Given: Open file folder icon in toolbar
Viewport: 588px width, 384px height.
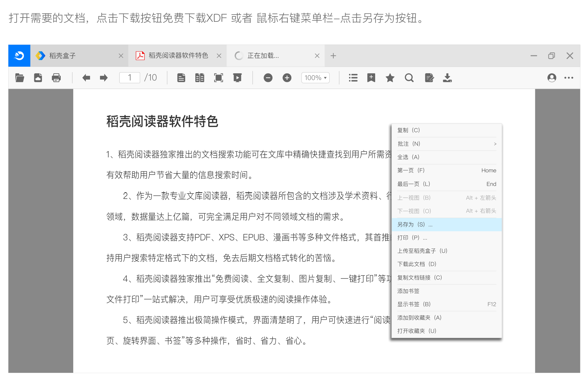Looking at the screenshot, I should 20,78.
